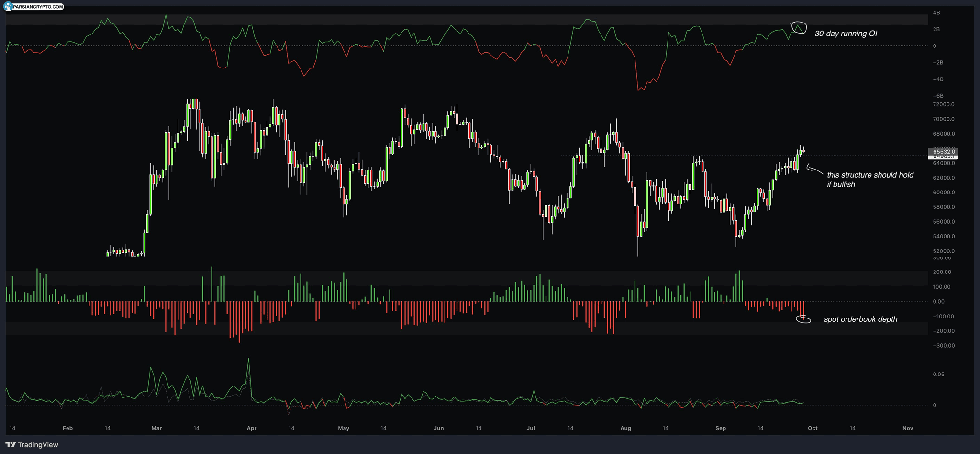Click the 65532.0 current price label
Screen dimensions: 980x454
pos(943,151)
